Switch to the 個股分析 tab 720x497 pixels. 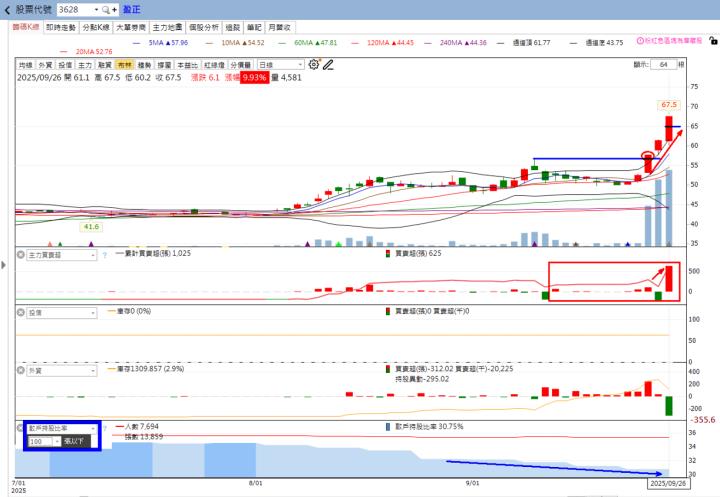pyautogui.click(x=203, y=28)
